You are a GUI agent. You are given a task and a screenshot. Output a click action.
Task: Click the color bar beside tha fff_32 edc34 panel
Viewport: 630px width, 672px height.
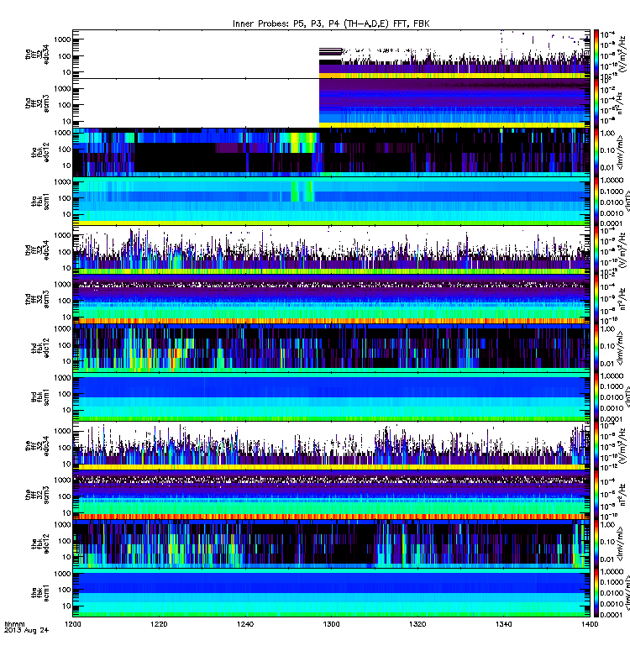pos(596,54)
